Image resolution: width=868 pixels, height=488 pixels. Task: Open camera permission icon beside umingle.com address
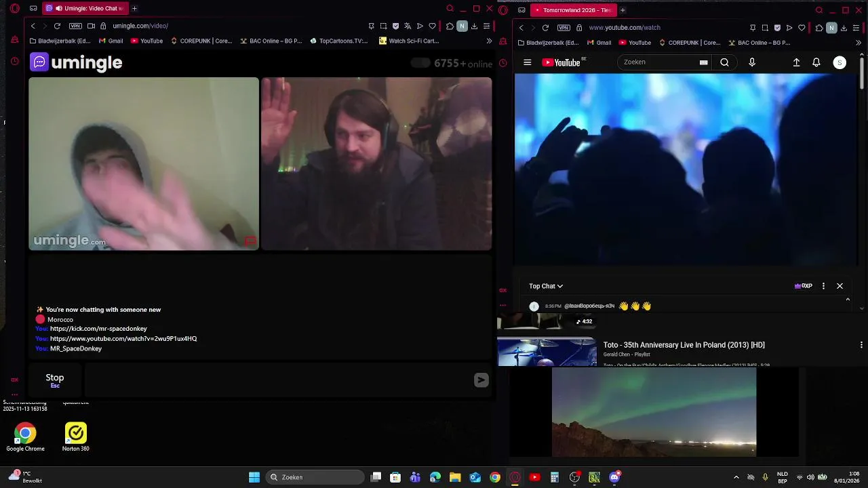91,26
